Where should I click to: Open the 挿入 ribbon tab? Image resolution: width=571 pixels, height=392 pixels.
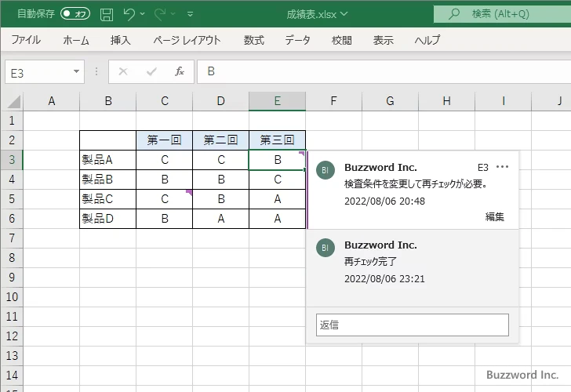point(121,40)
